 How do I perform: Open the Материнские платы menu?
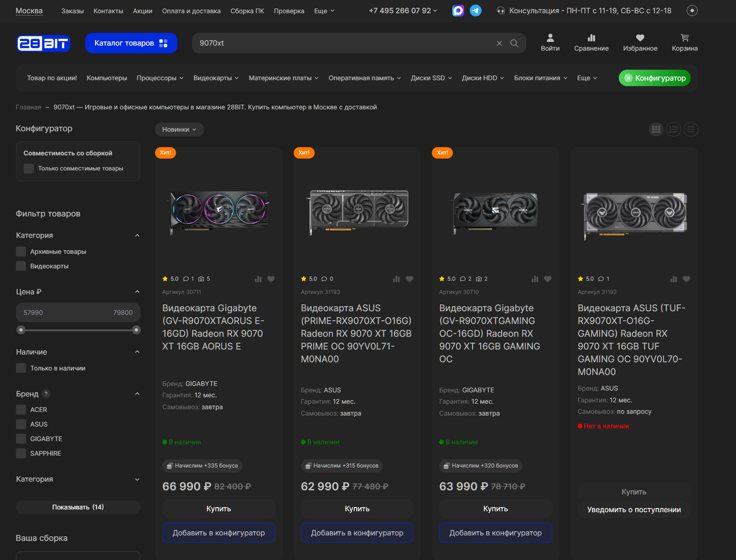tap(284, 78)
